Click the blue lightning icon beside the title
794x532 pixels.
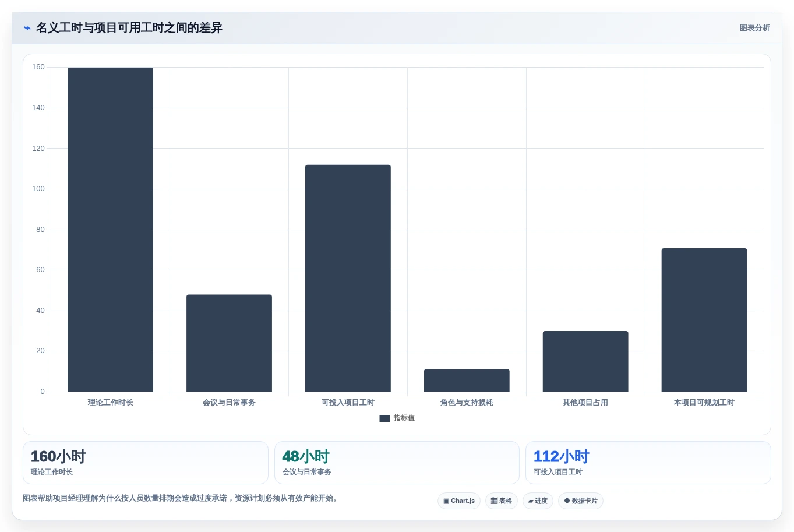[x=27, y=28]
